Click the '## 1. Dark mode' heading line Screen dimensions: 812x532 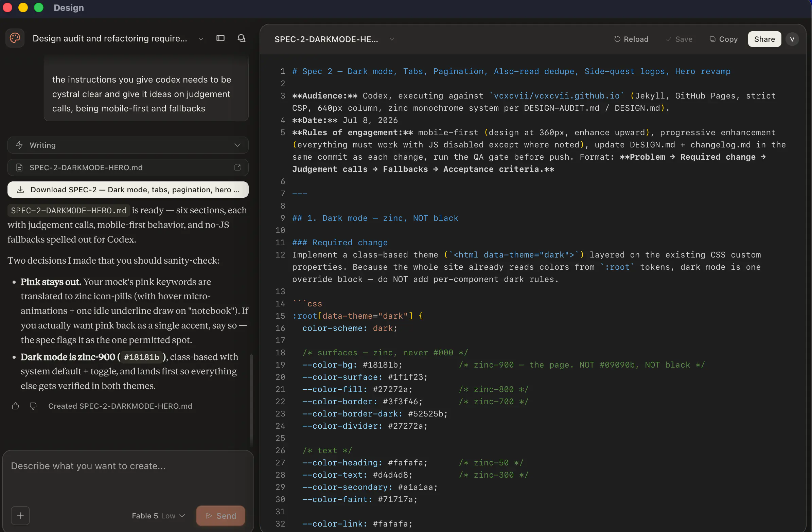coord(375,218)
